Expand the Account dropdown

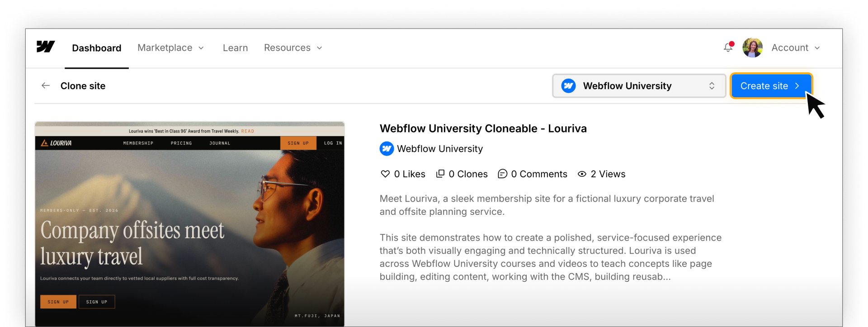(796, 47)
